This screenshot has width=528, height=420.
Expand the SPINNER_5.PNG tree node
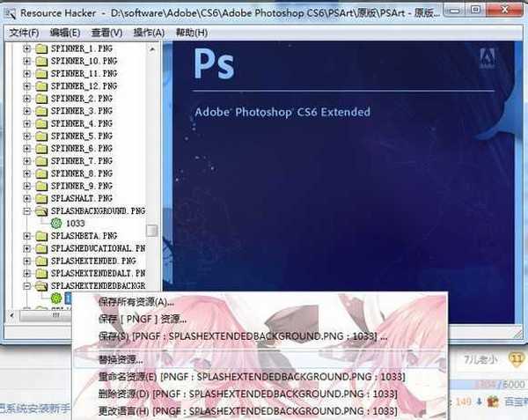tap(27, 136)
